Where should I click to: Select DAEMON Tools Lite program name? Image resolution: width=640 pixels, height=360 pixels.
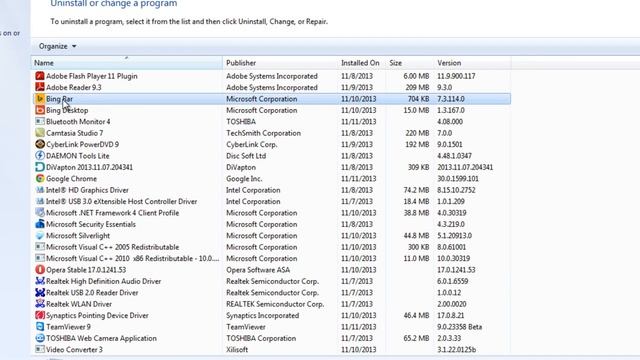(x=78, y=156)
